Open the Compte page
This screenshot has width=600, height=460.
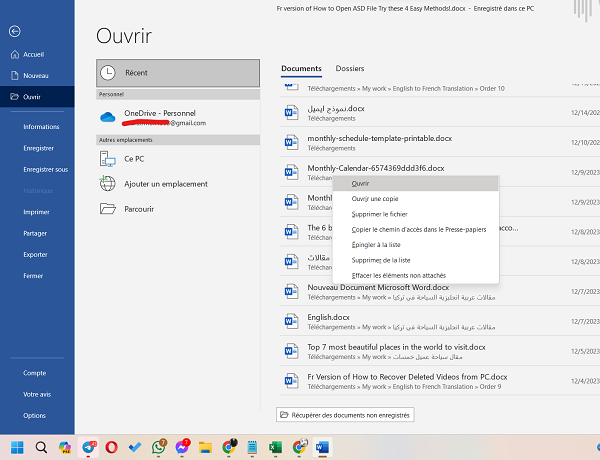[x=37, y=373]
